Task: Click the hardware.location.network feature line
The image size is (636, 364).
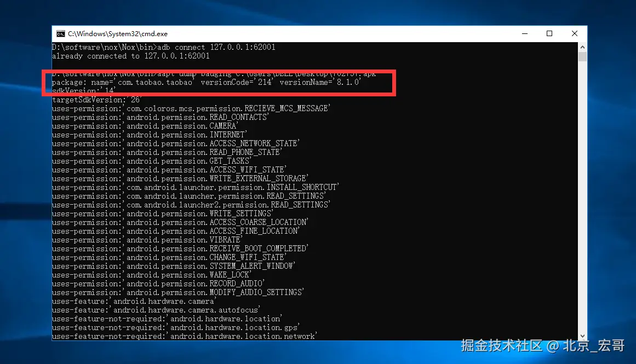Action: (x=185, y=336)
